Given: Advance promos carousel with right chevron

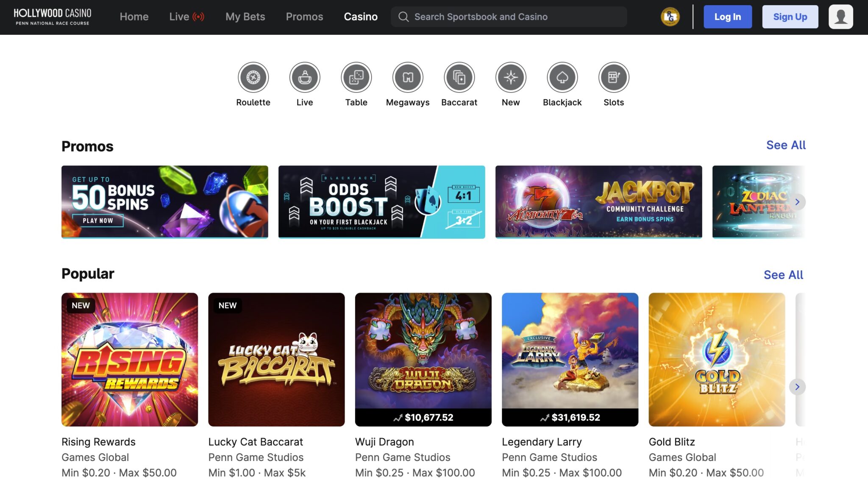Looking at the screenshot, I should pos(797,202).
